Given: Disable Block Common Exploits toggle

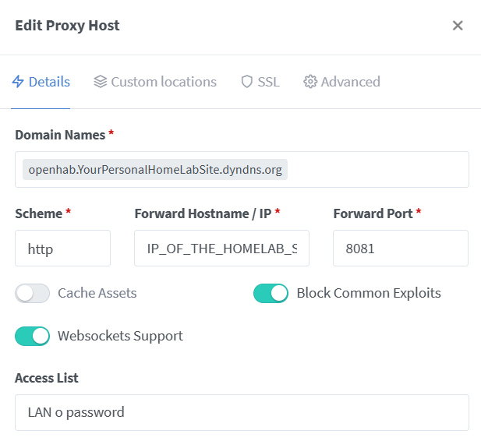Looking at the screenshot, I should pos(271,294).
